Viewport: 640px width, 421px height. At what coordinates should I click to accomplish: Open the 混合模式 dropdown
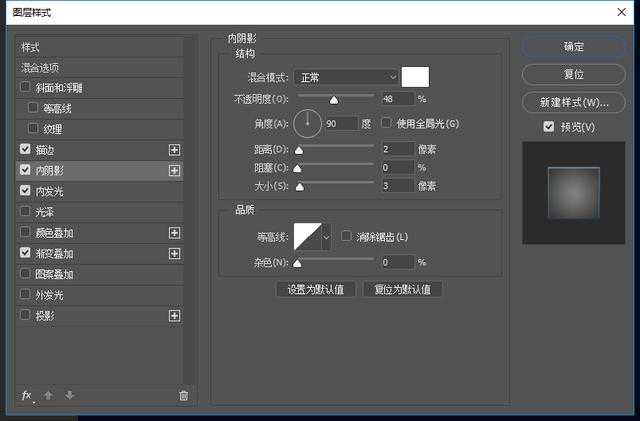coord(346,77)
